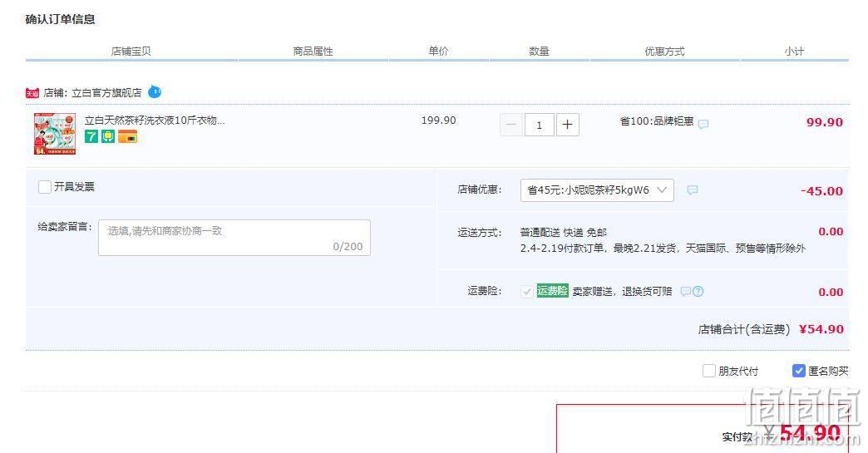Click the Tmall logo icon beside the store name
The image size is (868, 453).
32,93
